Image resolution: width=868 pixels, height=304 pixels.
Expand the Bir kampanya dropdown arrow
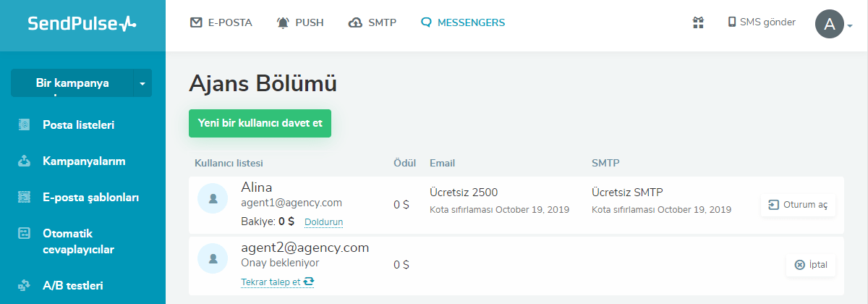pos(142,83)
